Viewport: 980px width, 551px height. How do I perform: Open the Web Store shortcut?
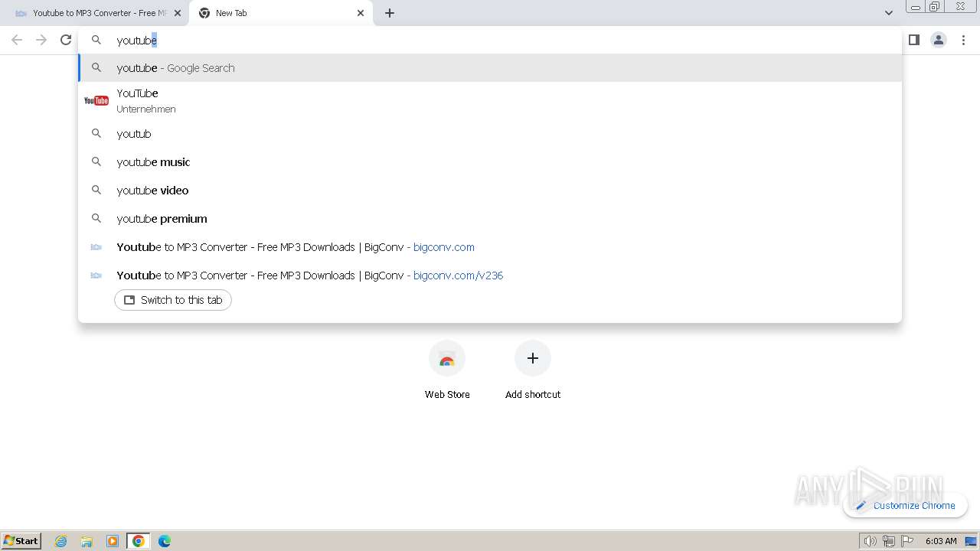tap(447, 370)
